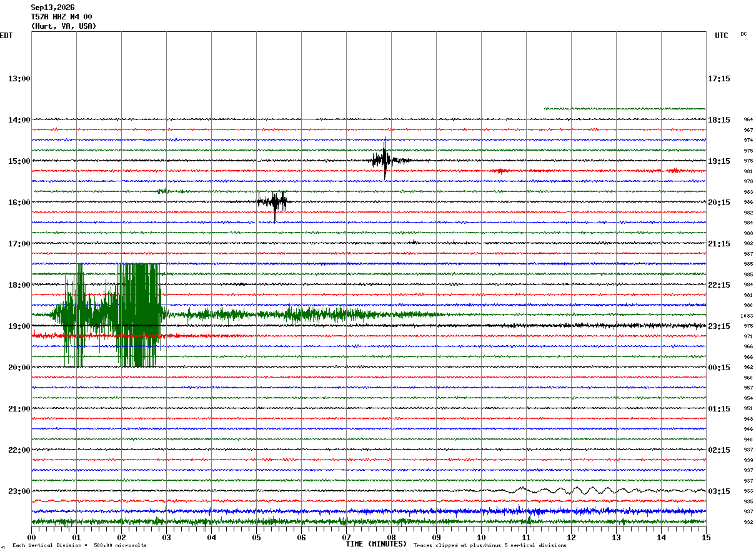
Task: Click minute 15 tick on x-axis
Action: [x=706, y=537]
